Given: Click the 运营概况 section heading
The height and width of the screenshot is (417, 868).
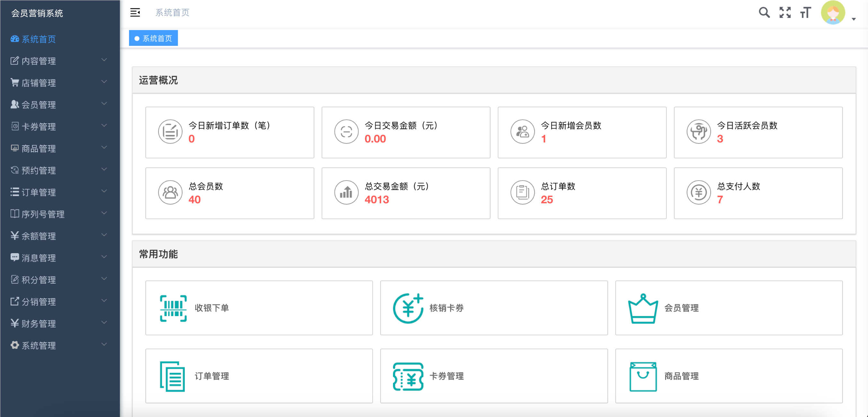Looking at the screenshot, I should [x=158, y=80].
